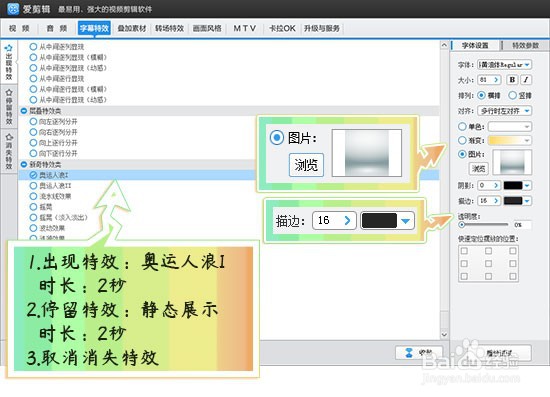Select 从中间逐行显现 effect
Image resolution: width=550 pixels, height=397 pixels.
57,78
